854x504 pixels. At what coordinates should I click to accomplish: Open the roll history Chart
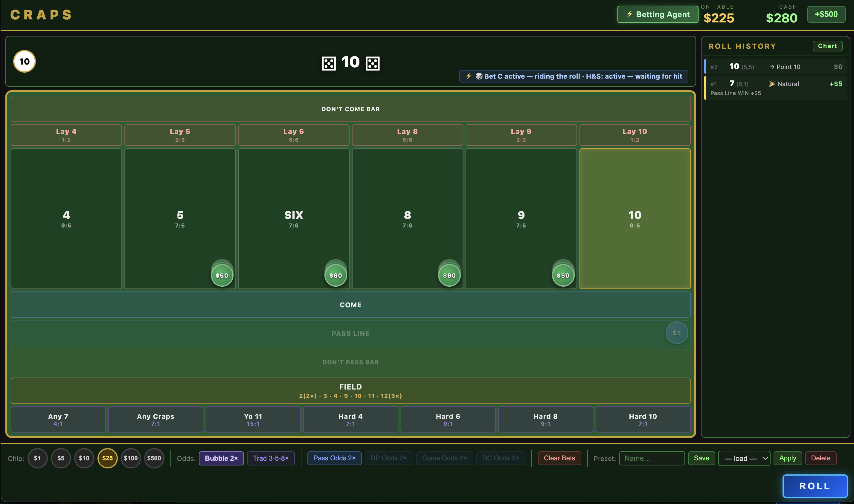pyautogui.click(x=827, y=46)
